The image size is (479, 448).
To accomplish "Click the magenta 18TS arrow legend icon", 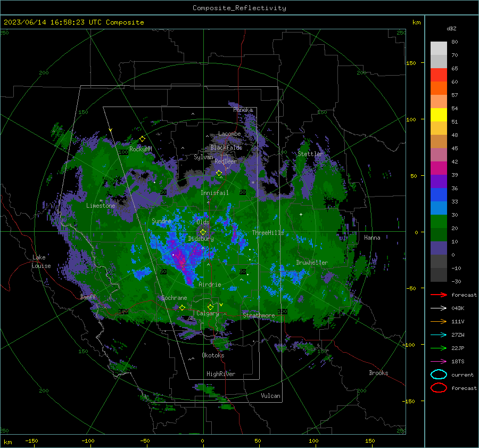I will click(439, 362).
